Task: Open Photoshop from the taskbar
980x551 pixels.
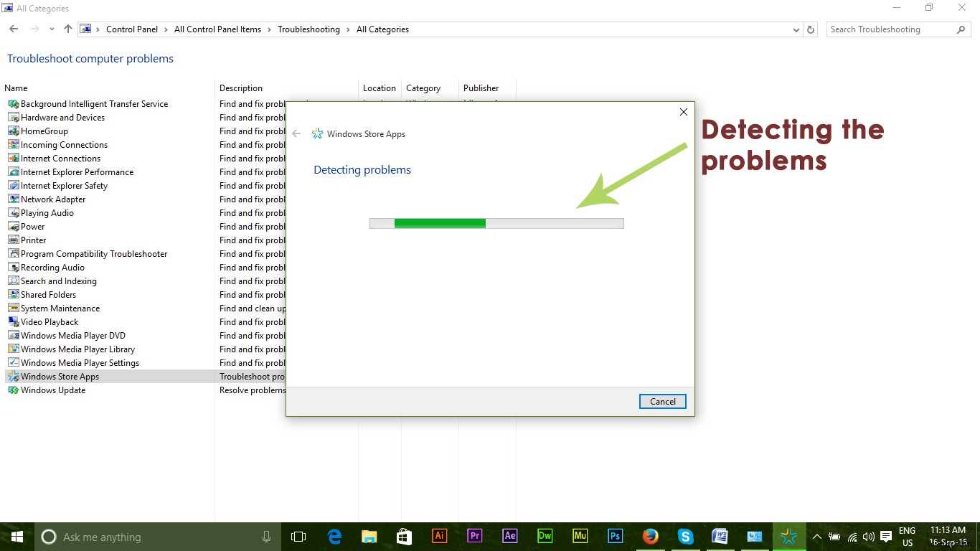Action: tap(616, 537)
